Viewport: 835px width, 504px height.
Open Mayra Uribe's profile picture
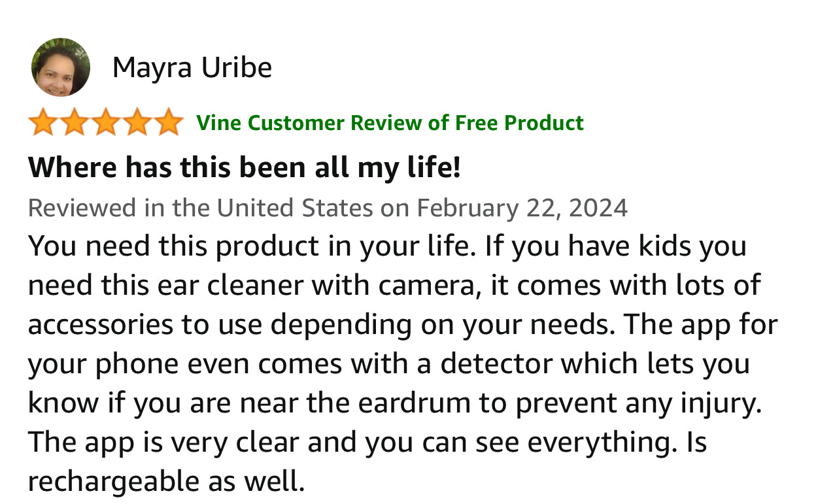61,67
